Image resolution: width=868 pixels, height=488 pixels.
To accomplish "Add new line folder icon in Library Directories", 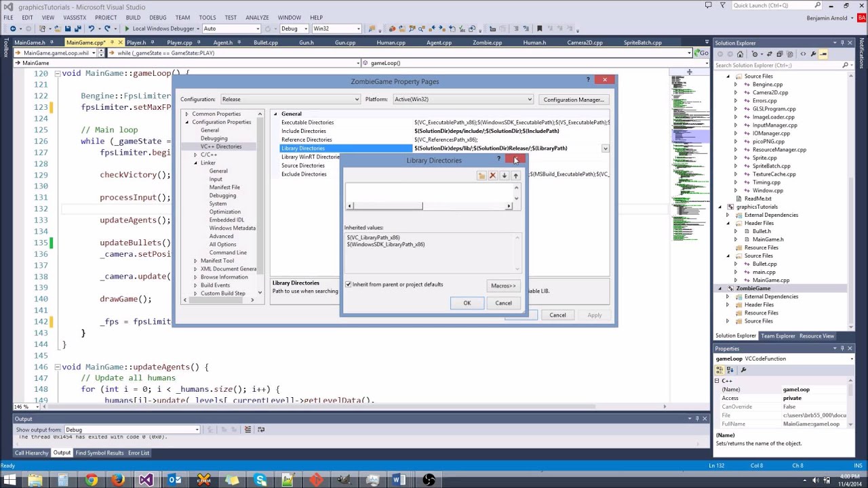I will 481,176.
